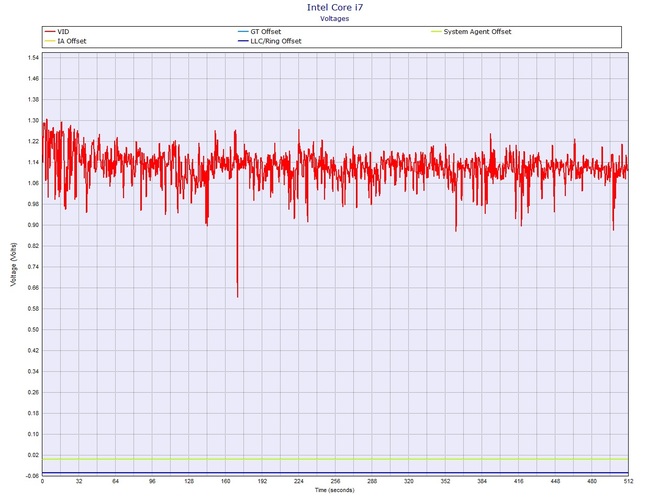Click the 32 x-axis tick label
Screen dimensions: 670x502
(x=79, y=481)
